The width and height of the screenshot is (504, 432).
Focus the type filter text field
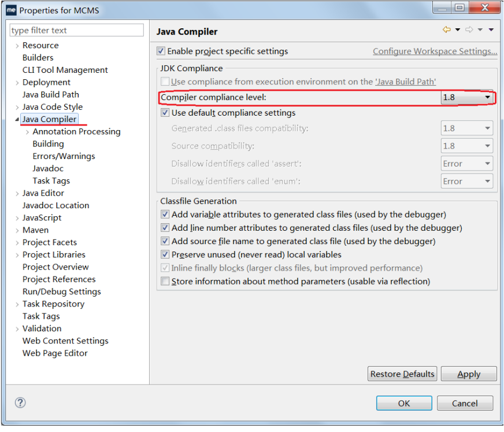[76, 30]
